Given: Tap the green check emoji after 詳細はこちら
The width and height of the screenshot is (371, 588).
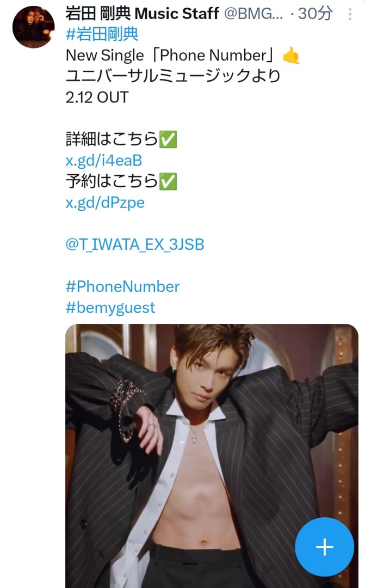Looking at the screenshot, I should pyautogui.click(x=168, y=139).
